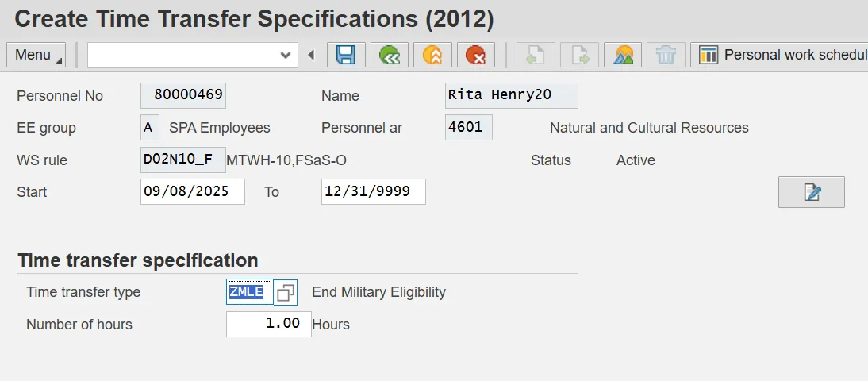Click the green Back icon
This screenshot has height=381, width=868.
(x=389, y=55)
